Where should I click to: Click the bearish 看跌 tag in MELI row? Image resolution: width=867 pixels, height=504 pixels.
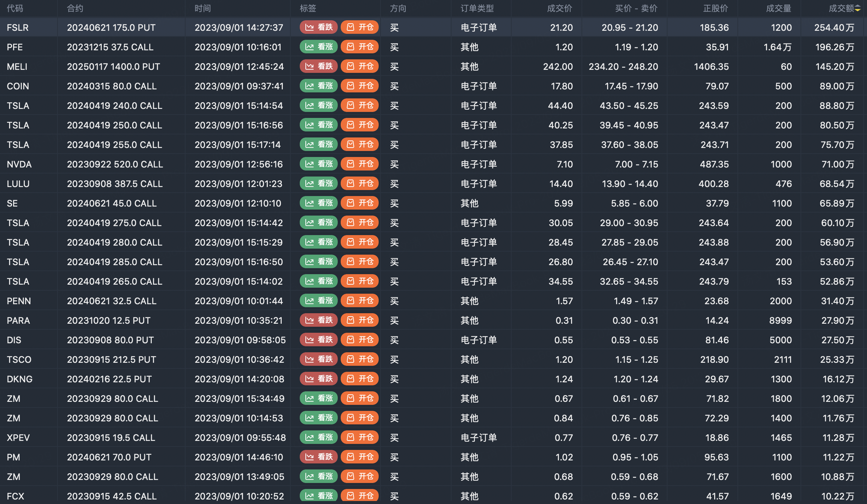pos(319,66)
